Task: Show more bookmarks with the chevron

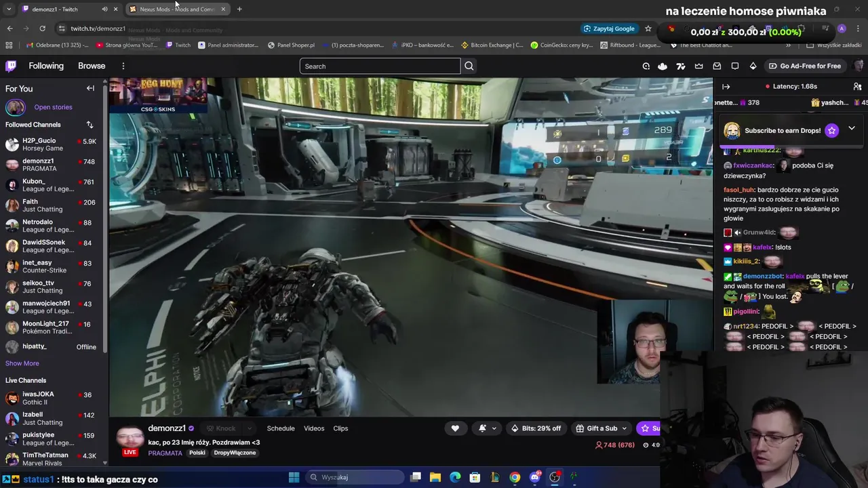Action: pyautogui.click(x=788, y=45)
